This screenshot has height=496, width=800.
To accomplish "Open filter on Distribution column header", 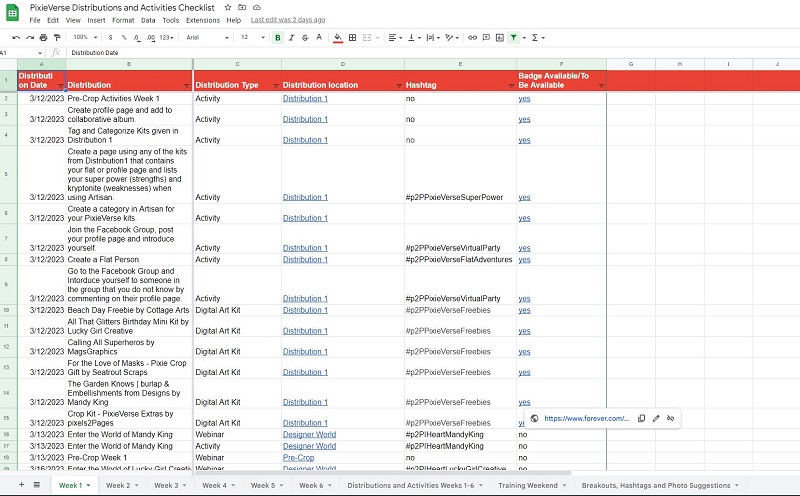I will [187, 86].
